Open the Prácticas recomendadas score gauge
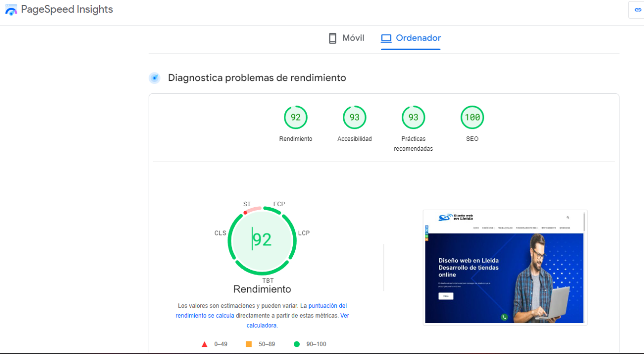 (x=413, y=118)
